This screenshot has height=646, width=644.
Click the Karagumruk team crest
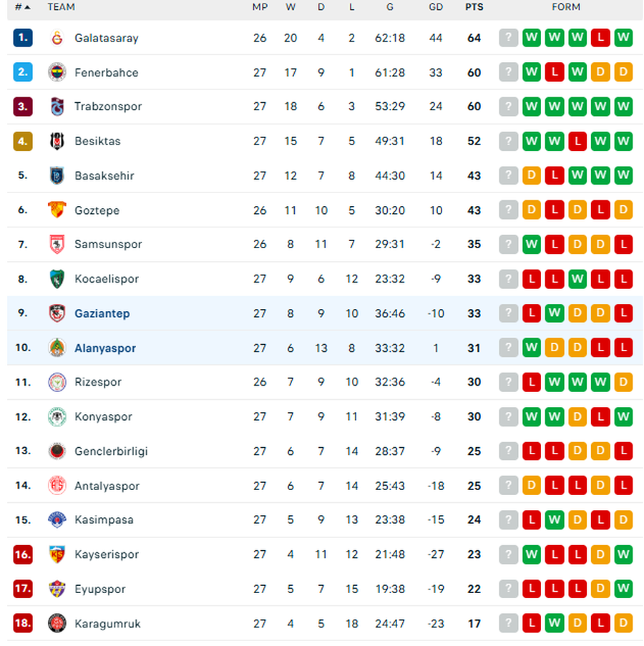point(57,623)
